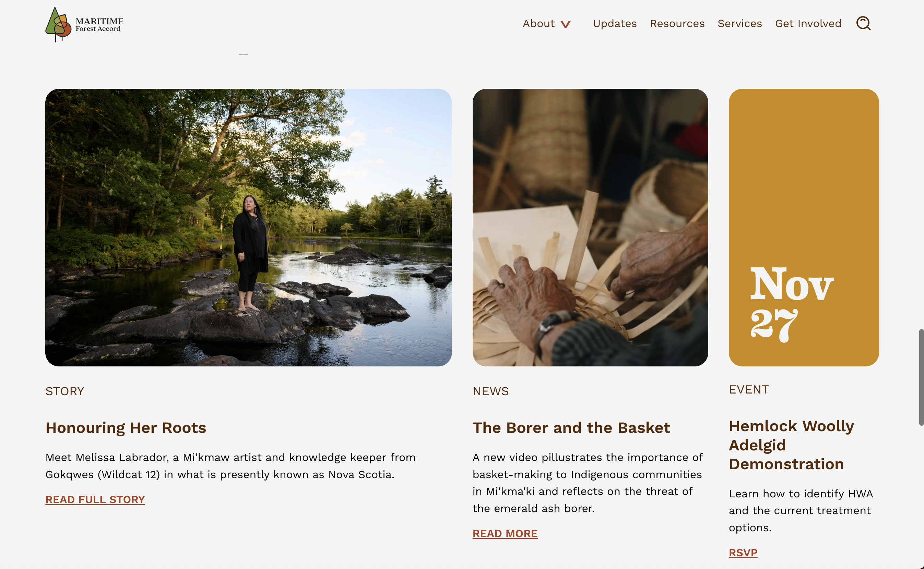This screenshot has height=569, width=924.
Task: Follow the READ FULL STORY link
Action: [x=95, y=499]
